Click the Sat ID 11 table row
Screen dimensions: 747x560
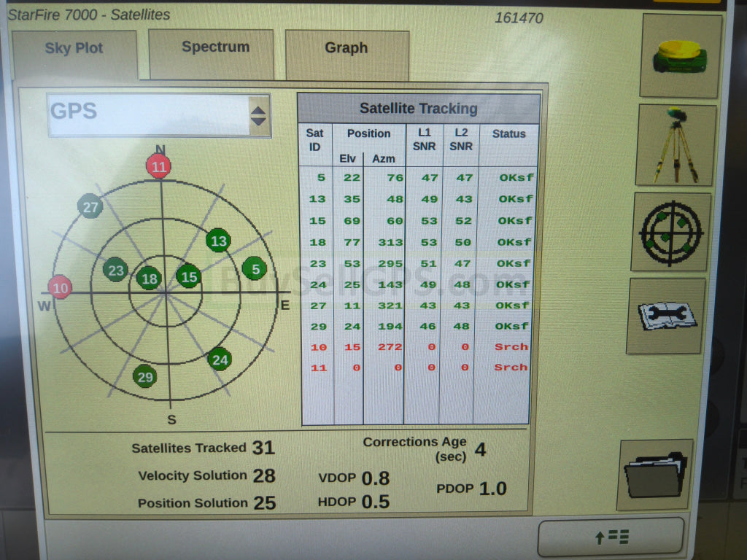click(417, 367)
